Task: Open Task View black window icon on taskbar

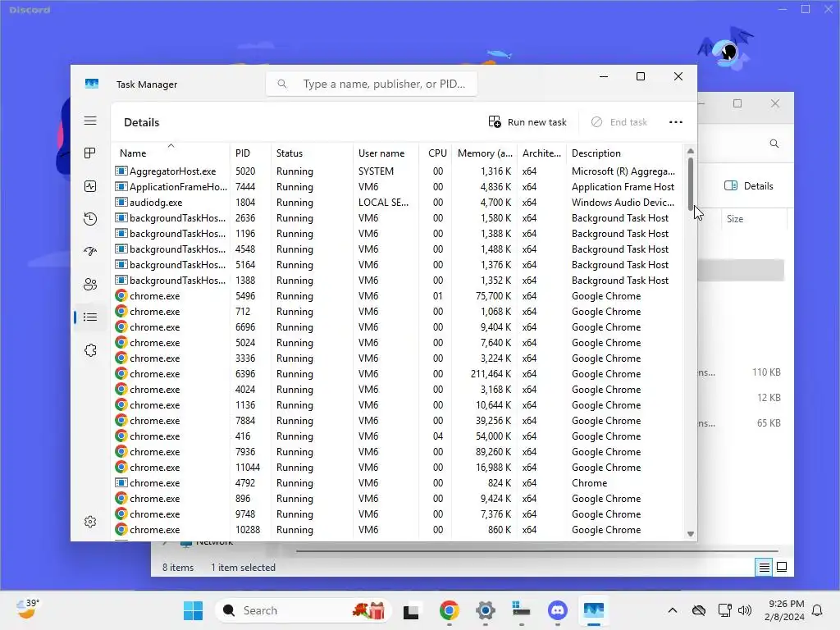Action: pyautogui.click(x=411, y=610)
